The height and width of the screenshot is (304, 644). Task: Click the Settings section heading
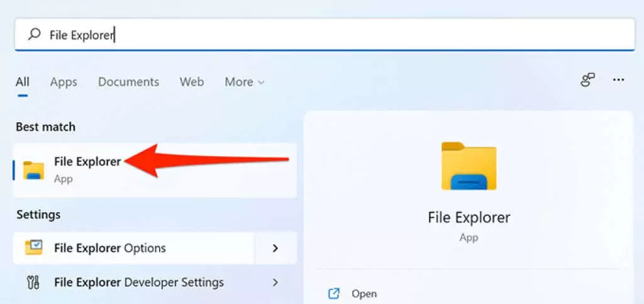point(38,215)
